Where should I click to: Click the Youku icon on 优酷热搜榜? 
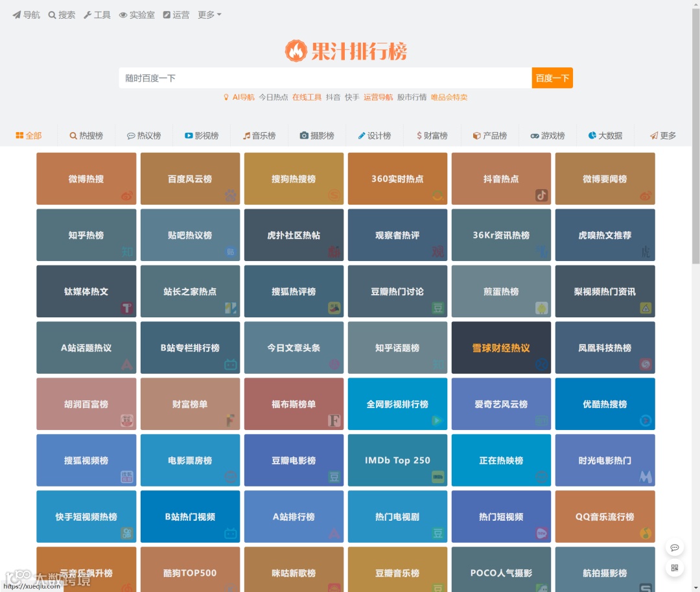point(646,421)
